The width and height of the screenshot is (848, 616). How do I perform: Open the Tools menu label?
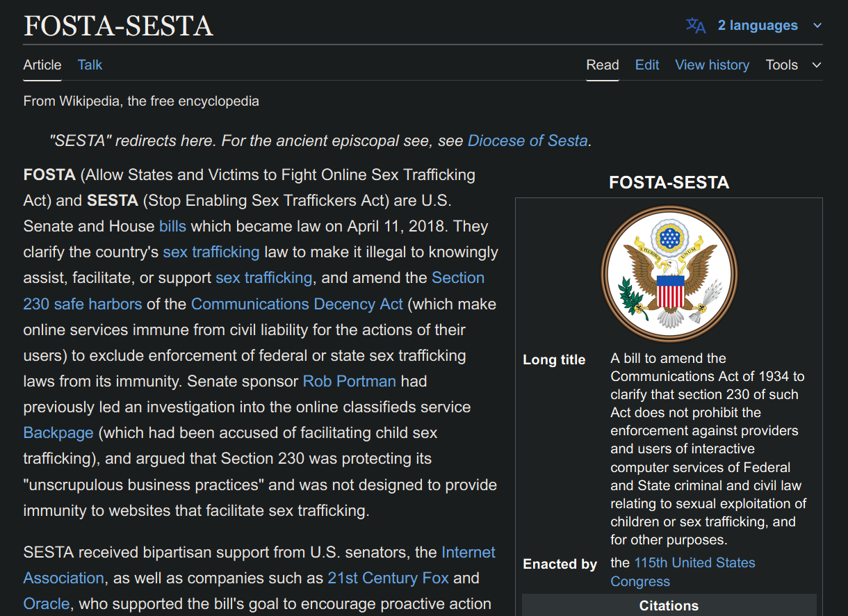pos(782,65)
